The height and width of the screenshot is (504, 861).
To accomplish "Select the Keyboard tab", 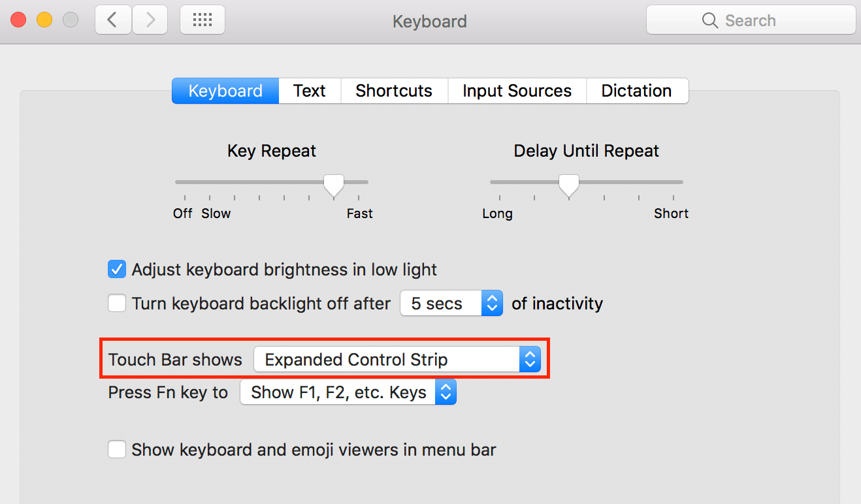I will (x=225, y=91).
